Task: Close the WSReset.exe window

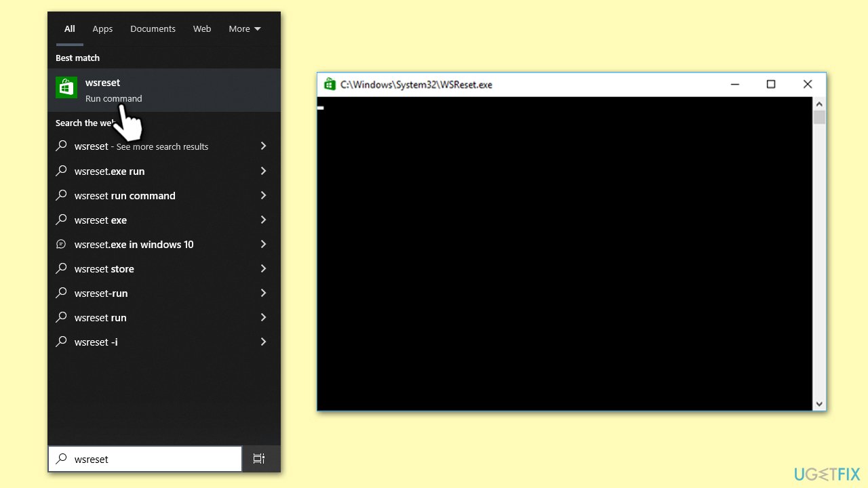Action: pos(808,84)
